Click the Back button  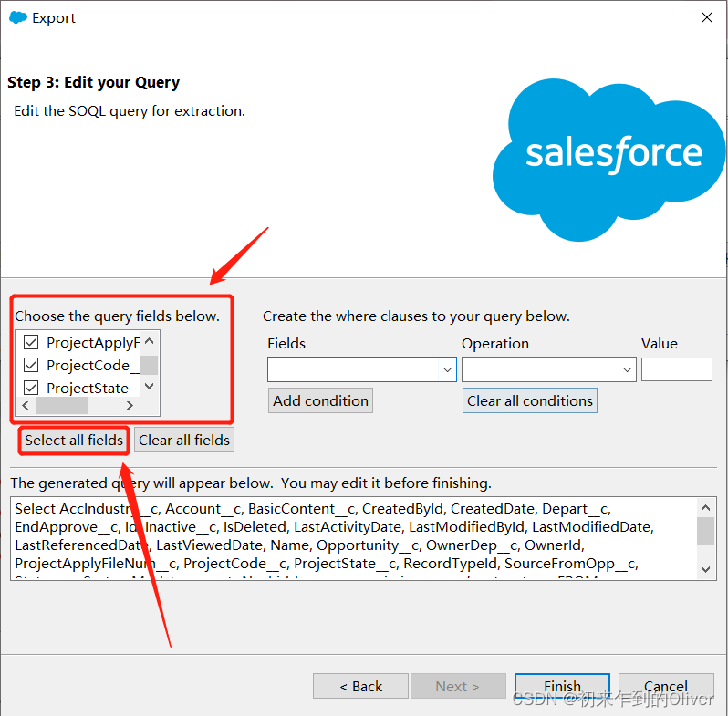[x=360, y=686]
